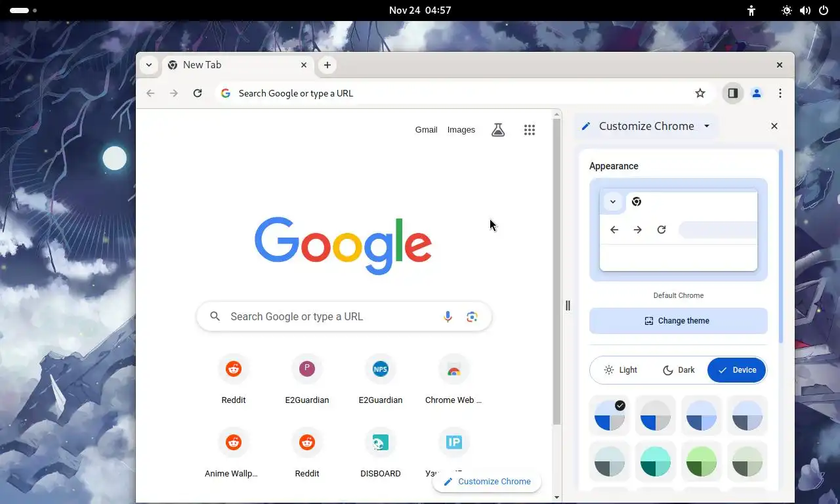Toggle the side panel icon in toolbar
Screen dimensions: 840x504
(x=733, y=93)
